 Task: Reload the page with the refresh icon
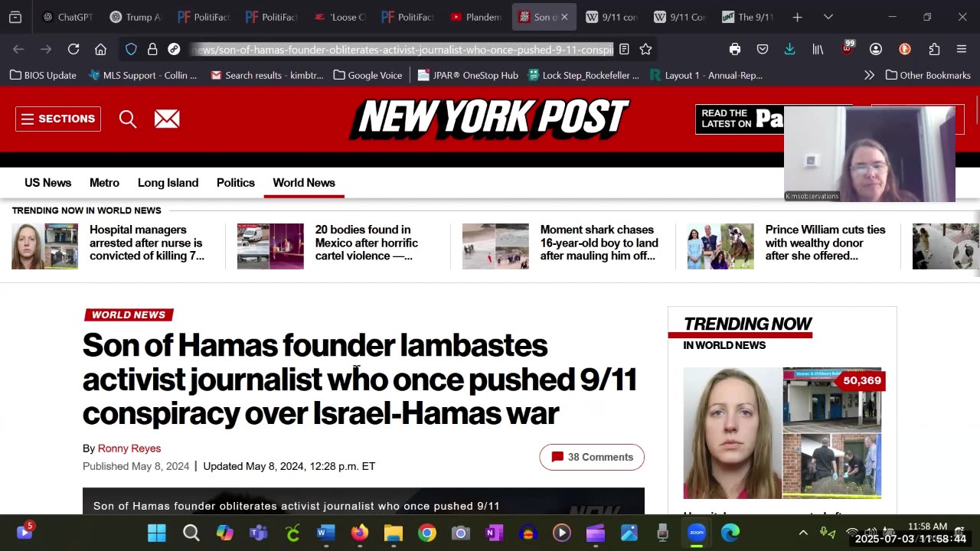(x=73, y=49)
